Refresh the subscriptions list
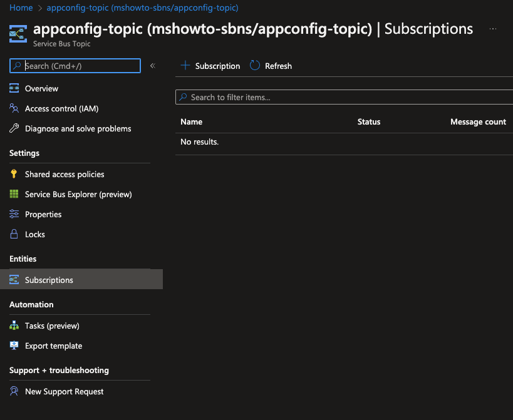Image resolution: width=513 pixels, height=420 pixels. 271,66
